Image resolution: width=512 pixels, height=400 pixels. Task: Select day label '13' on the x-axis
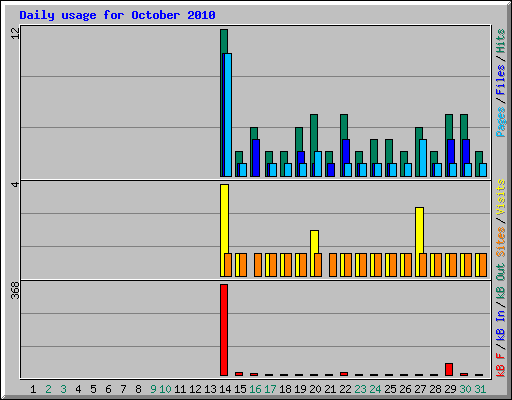coord(210,389)
